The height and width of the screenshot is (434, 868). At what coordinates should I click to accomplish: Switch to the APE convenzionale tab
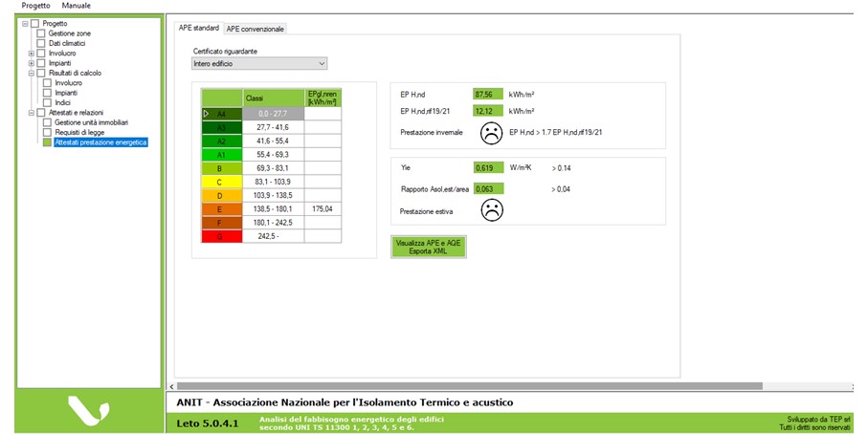tap(256, 29)
